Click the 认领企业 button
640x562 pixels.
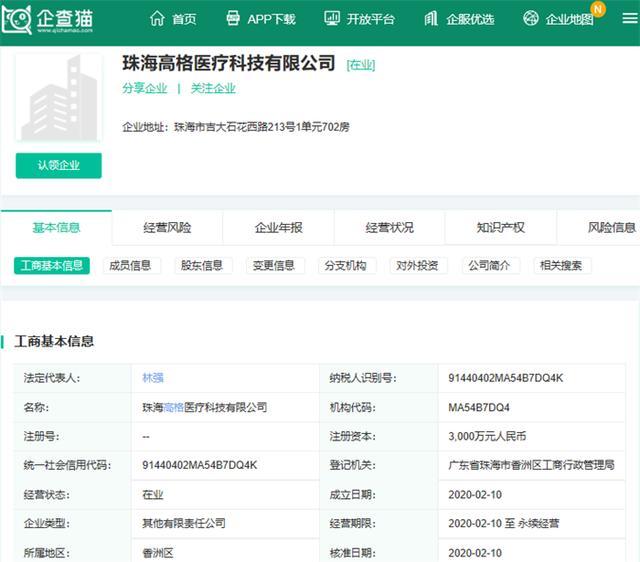[x=59, y=165]
